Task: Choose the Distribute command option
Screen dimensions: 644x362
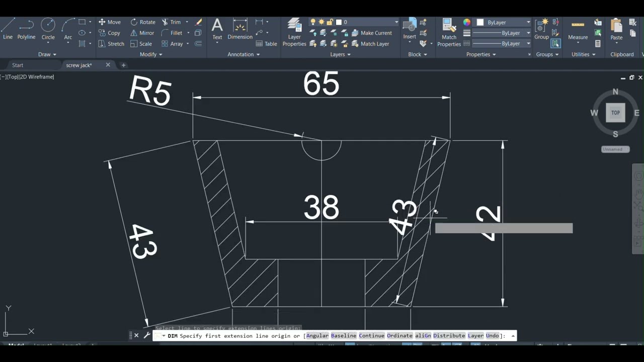Action: (449, 336)
